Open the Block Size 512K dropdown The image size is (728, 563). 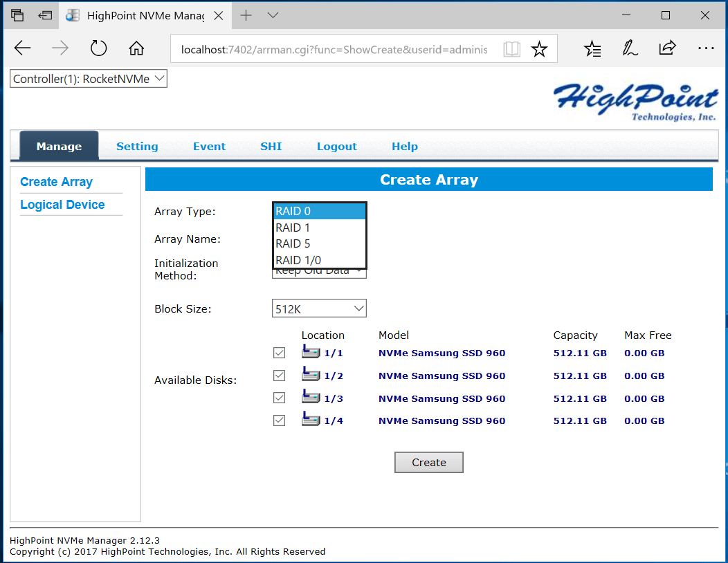pyautogui.click(x=319, y=308)
